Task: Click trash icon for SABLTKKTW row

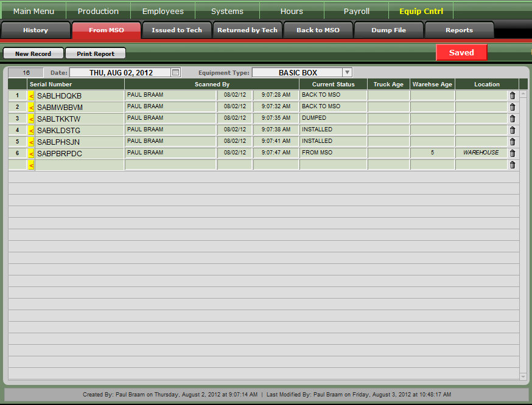Action: (x=512, y=119)
